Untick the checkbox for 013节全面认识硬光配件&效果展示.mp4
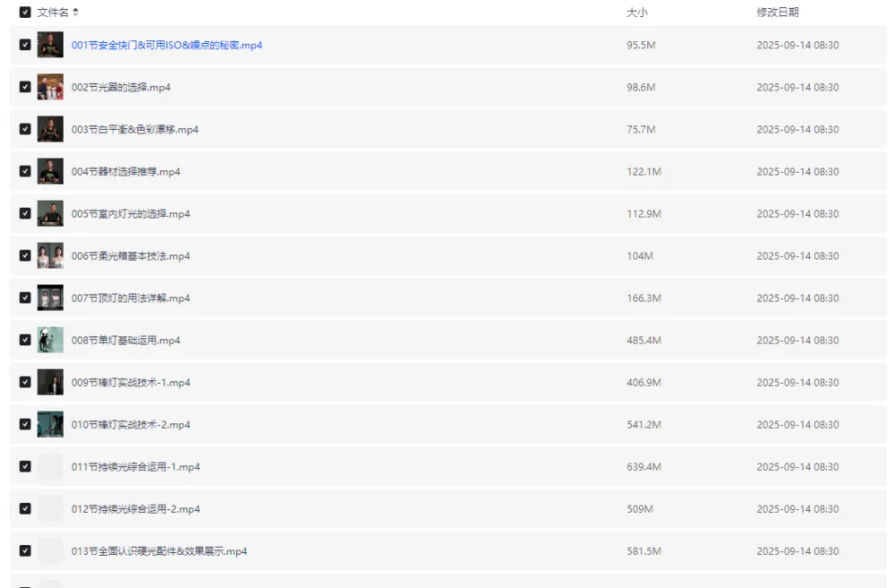This screenshot has height=588, width=895. pyautogui.click(x=25, y=550)
